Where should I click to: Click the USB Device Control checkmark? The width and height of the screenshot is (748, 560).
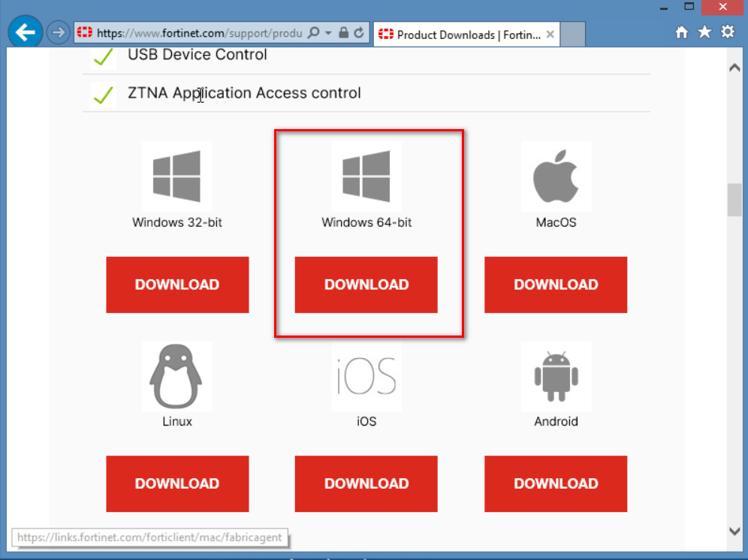click(x=103, y=57)
